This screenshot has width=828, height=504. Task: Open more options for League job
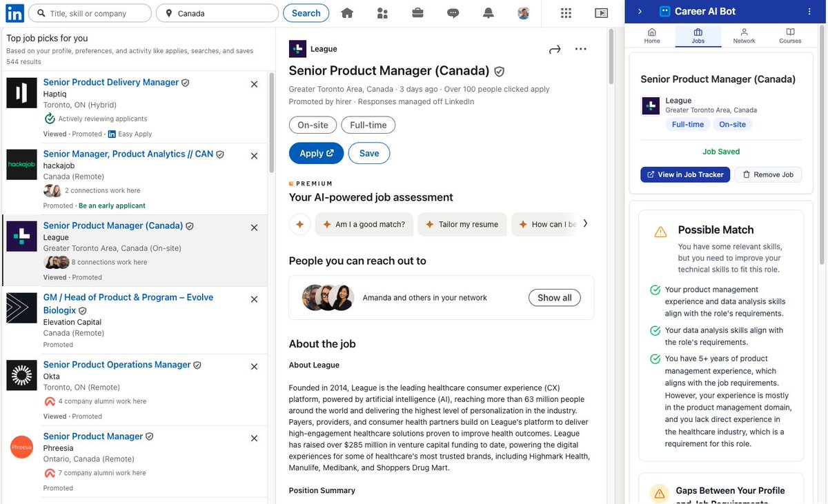[580, 49]
